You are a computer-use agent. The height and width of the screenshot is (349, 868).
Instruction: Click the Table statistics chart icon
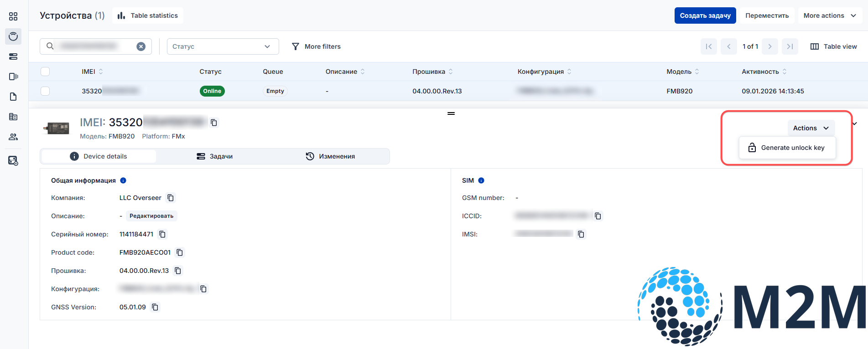pyautogui.click(x=121, y=15)
